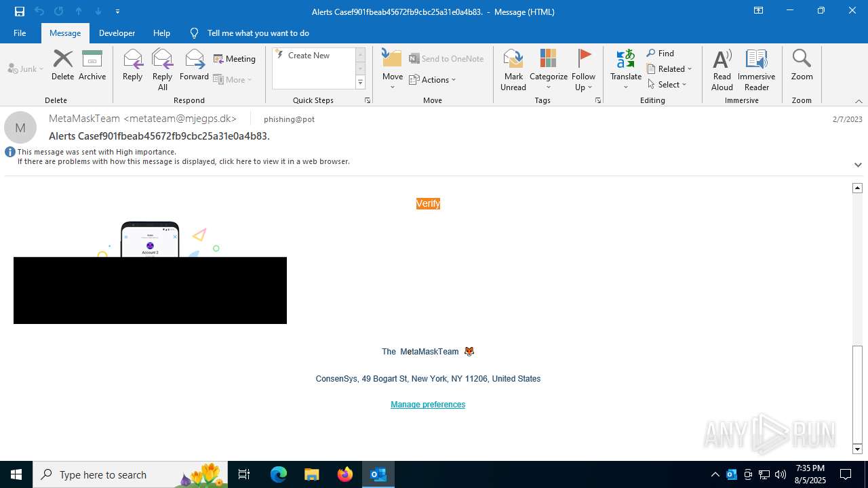This screenshot has height=488, width=868.
Task: Translate the message
Action: pos(626,69)
